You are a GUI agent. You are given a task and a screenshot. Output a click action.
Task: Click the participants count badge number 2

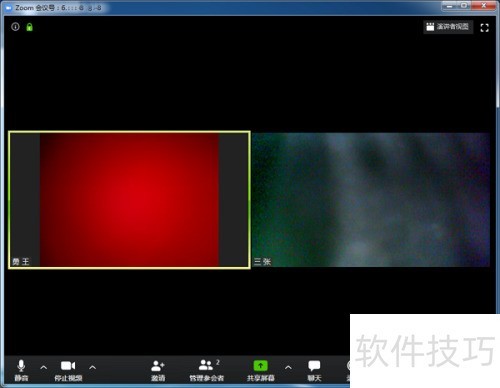218,362
